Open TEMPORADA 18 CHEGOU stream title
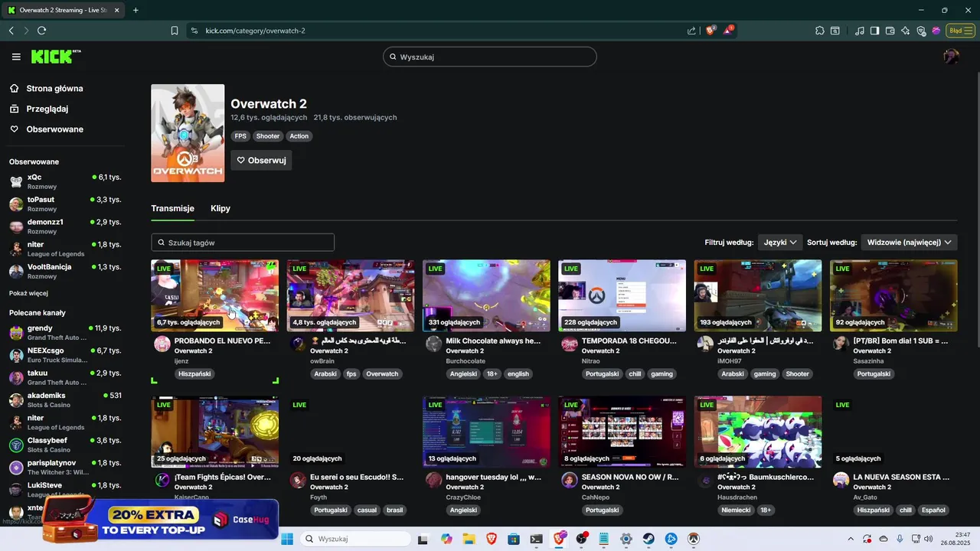980x551 pixels. pyautogui.click(x=629, y=341)
